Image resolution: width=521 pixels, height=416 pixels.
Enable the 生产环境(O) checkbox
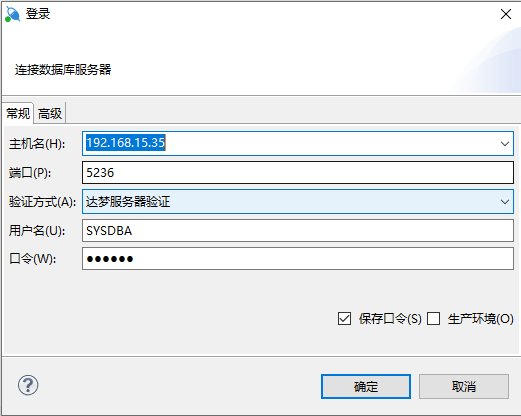click(433, 318)
